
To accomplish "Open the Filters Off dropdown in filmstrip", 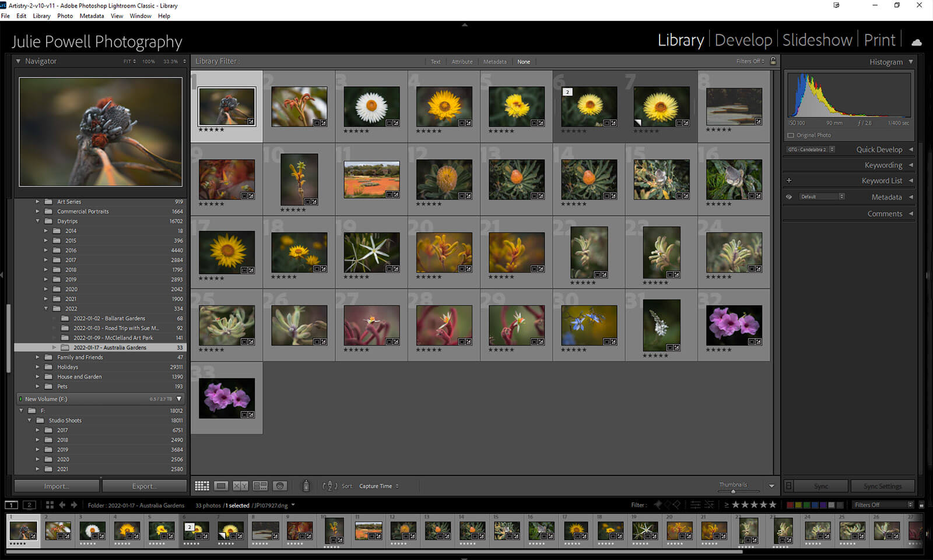I will (x=883, y=505).
